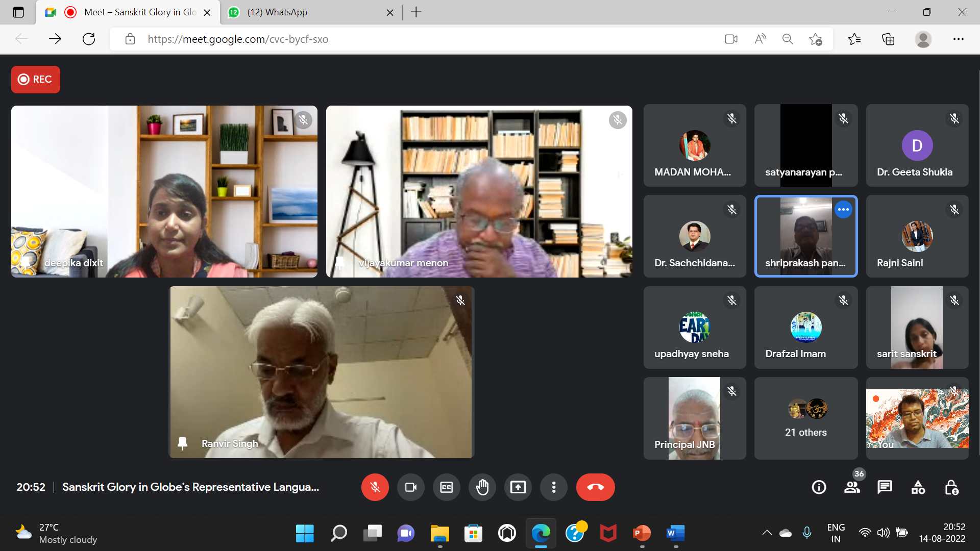980x551 pixels.
Task: Raise hand in the meeting
Action: click(x=482, y=487)
